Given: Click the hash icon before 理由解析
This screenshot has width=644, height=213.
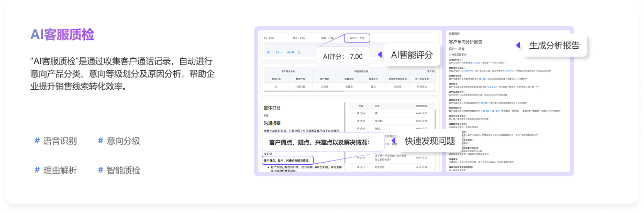Looking at the screenshot, I should click(37, 170).
